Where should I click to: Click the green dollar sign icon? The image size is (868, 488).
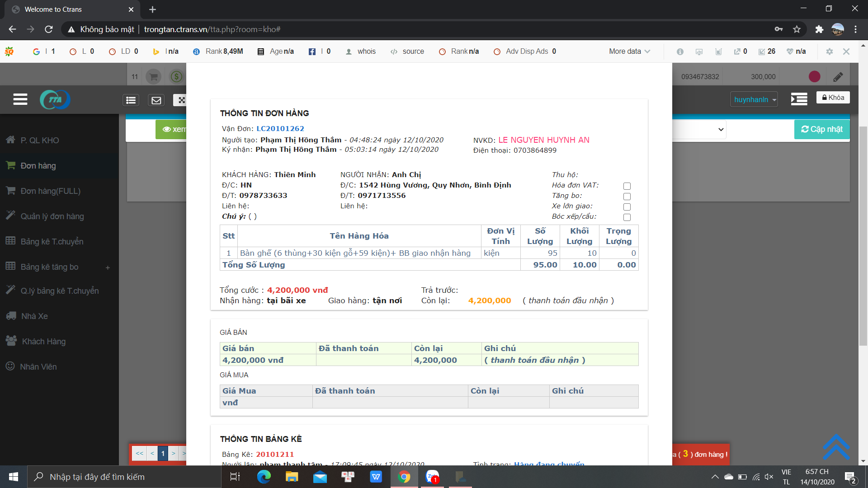coord(176,77)
